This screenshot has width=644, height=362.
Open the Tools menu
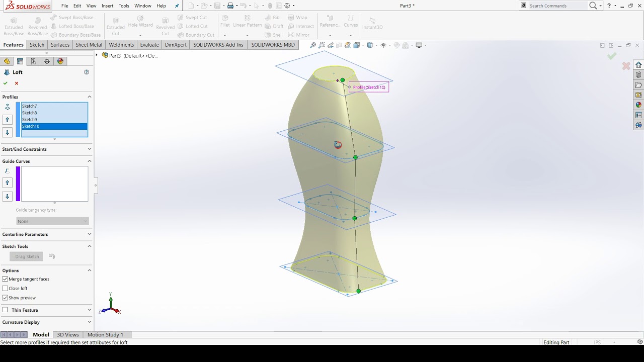tap(124, 6)
